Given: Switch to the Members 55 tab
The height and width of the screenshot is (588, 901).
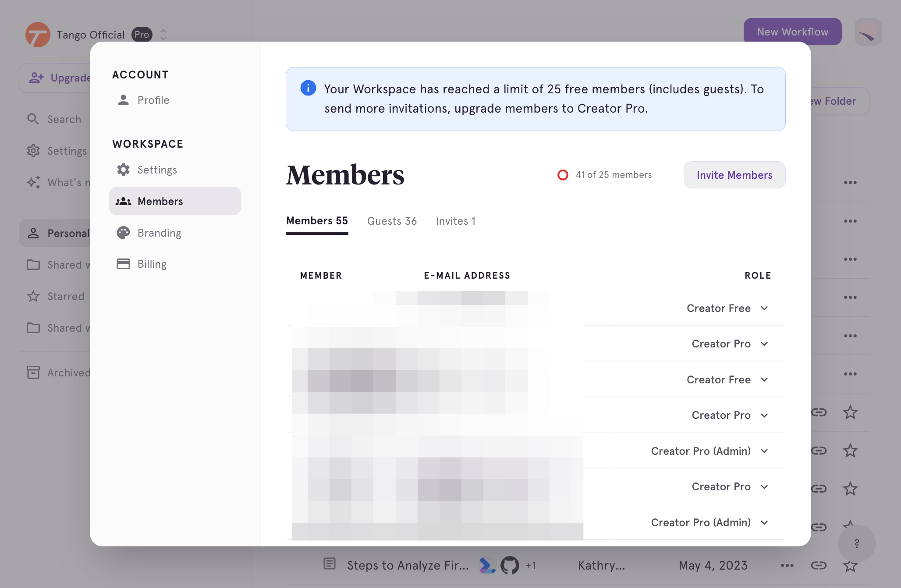Looking at the screenshot, I should (x=317, y=221).
